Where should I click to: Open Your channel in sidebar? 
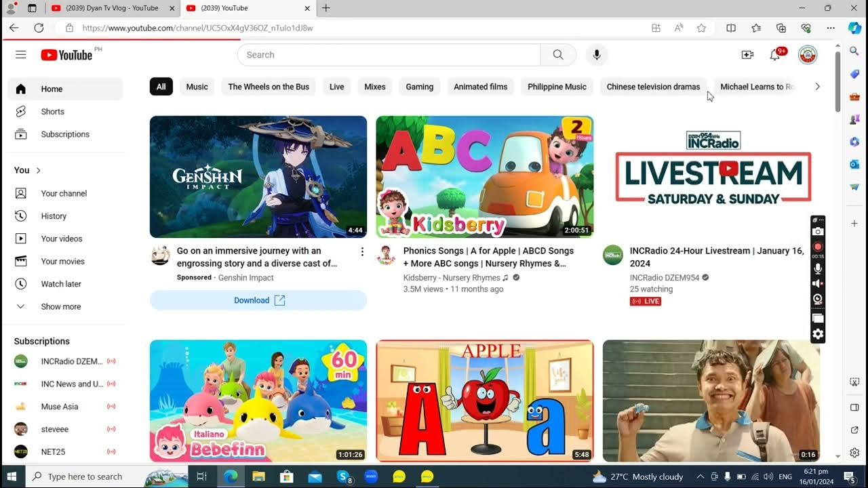coord(65,193)
